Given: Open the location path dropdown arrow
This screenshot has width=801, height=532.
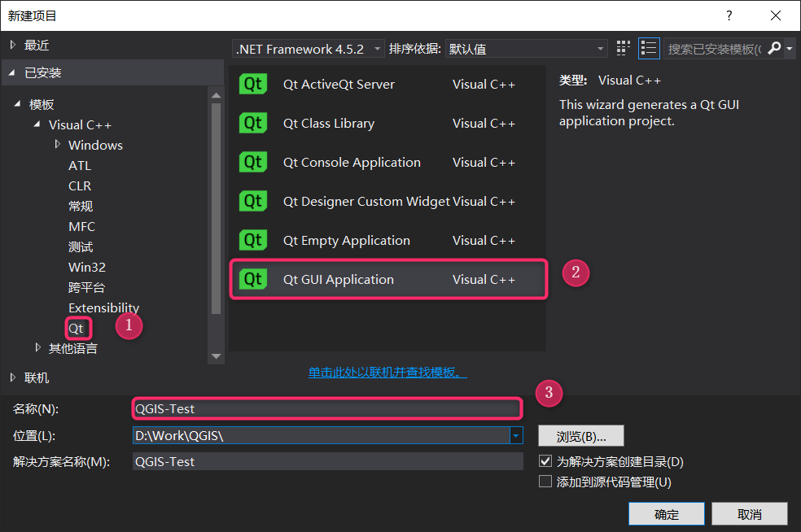Looking at the screenshot, I should tap(516, 435).
